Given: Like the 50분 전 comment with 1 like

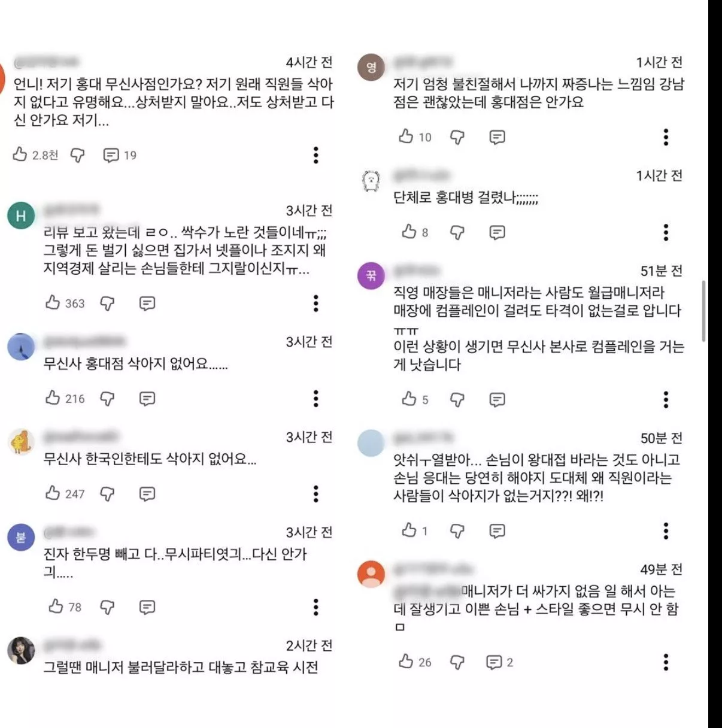Looking at the screenshot, I should pos(409,530).
